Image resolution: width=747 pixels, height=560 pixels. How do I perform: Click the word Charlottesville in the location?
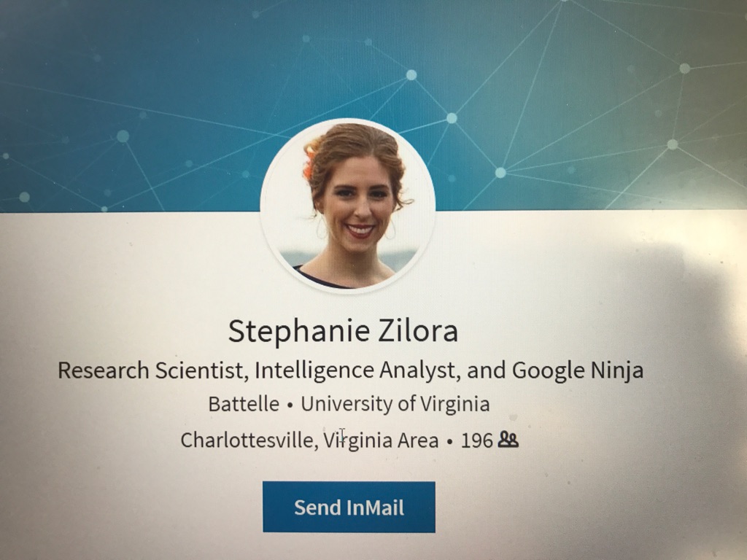tap(247, 440)
